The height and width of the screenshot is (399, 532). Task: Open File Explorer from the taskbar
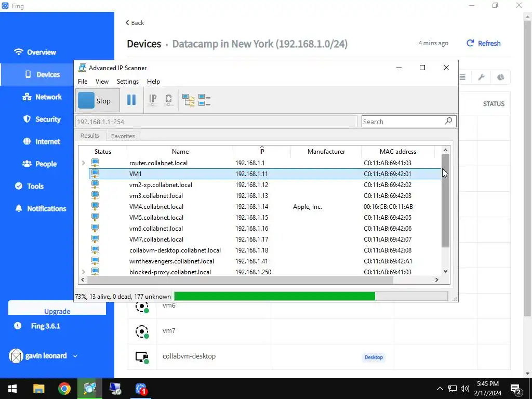coord(38,389)
